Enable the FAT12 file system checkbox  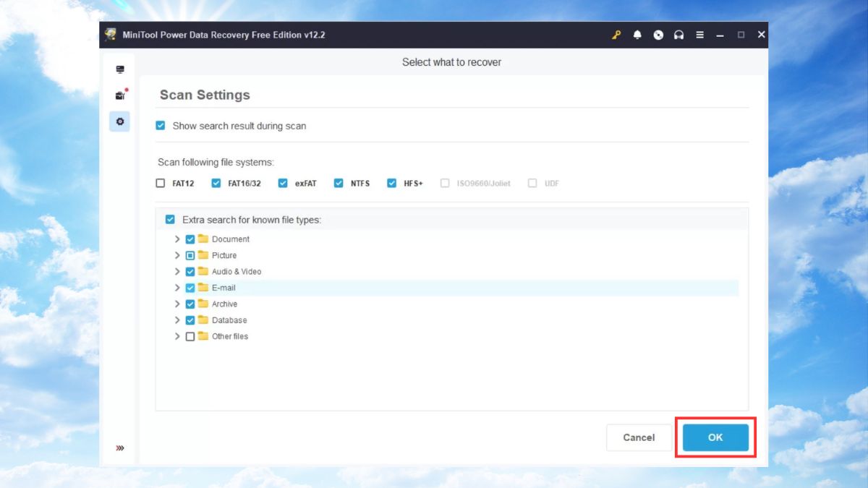(161, 184)
